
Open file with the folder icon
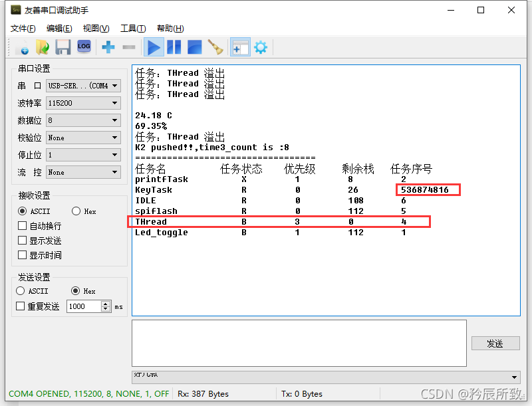tap(43, 47)
